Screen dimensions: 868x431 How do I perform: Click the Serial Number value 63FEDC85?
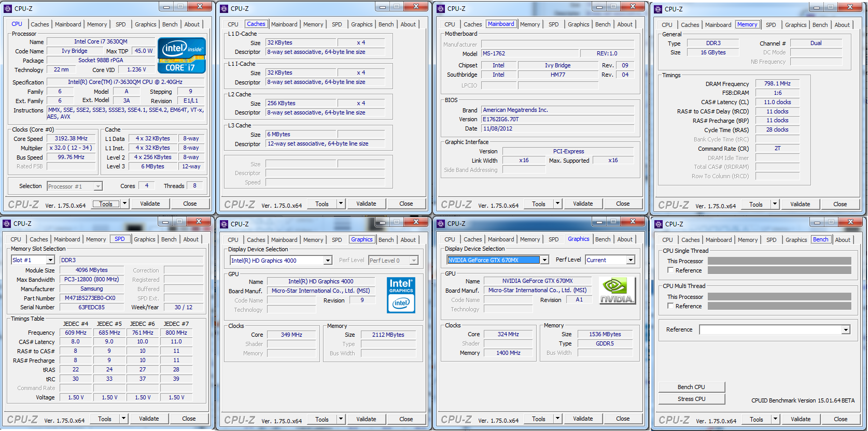pyautogui.click(x=91, y=307)
